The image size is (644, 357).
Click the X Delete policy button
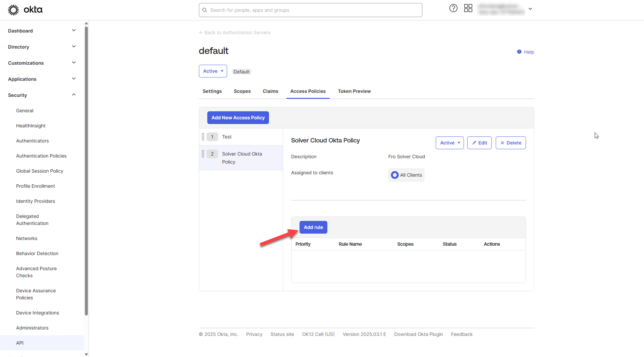[511, 143]
